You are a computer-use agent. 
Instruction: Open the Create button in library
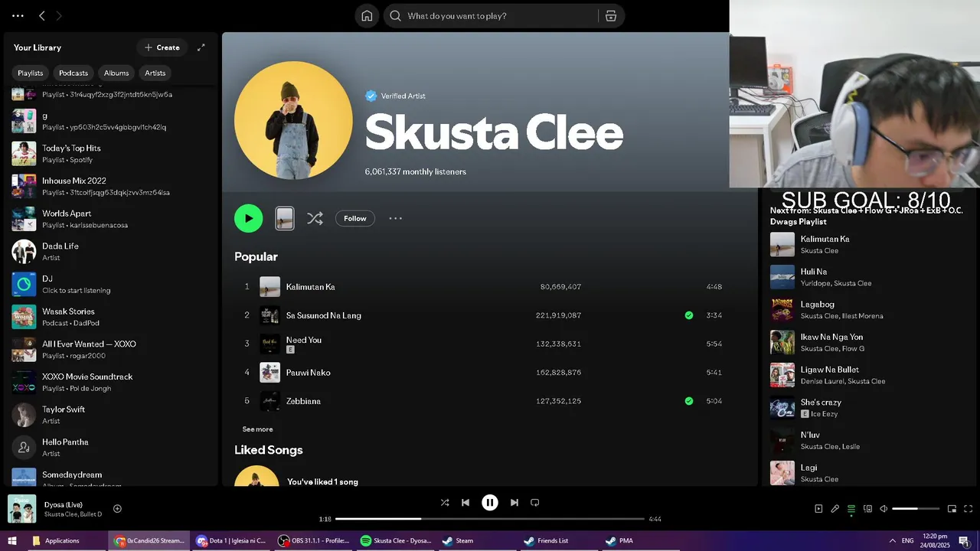coord(162,47)
